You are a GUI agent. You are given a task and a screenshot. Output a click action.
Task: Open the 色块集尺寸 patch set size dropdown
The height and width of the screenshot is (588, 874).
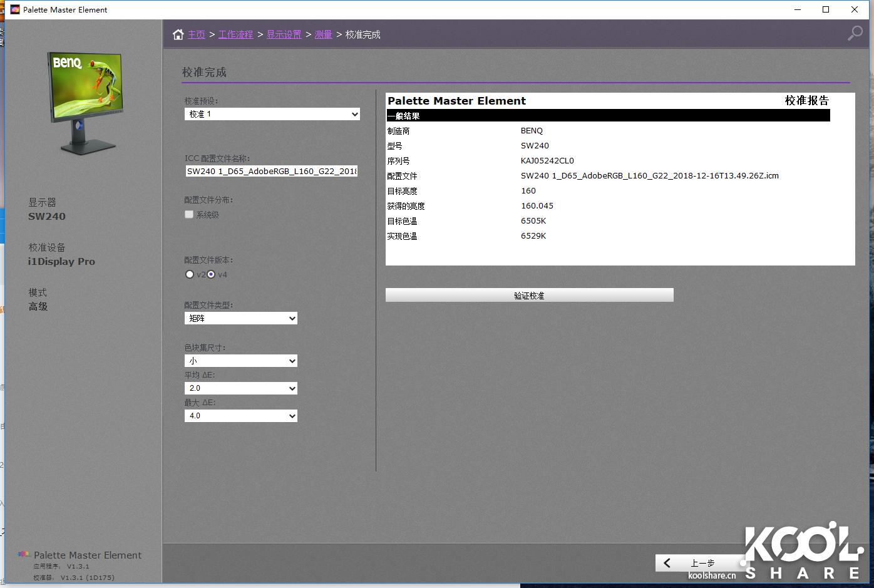[x=240, y=361]
